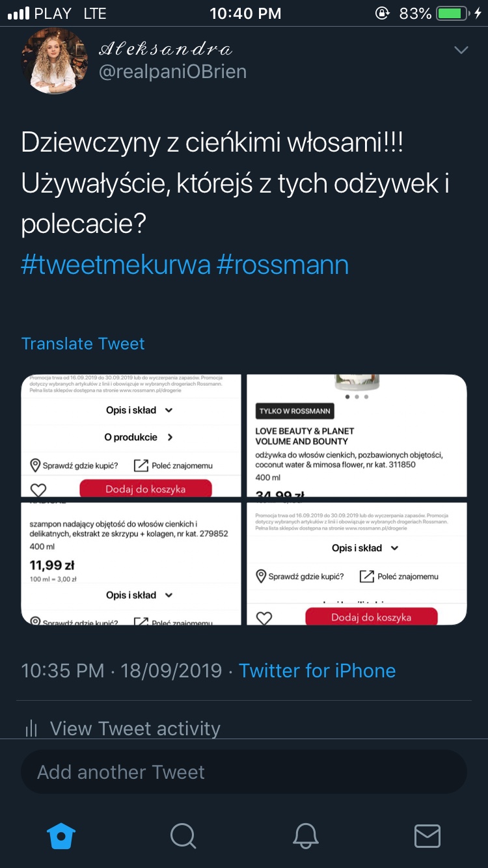Open the Search magnifier tab
The image size is (488, 868).
(183, 835)
